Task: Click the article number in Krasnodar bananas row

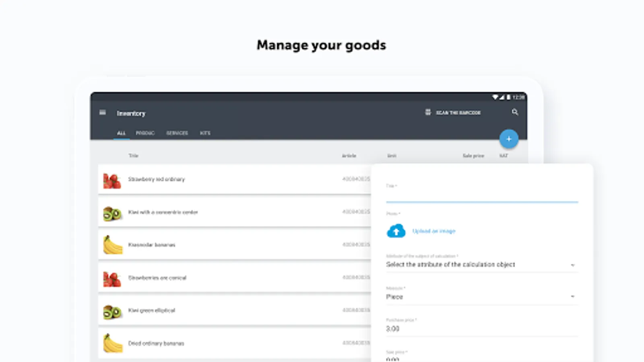Action: pos(356,245)
